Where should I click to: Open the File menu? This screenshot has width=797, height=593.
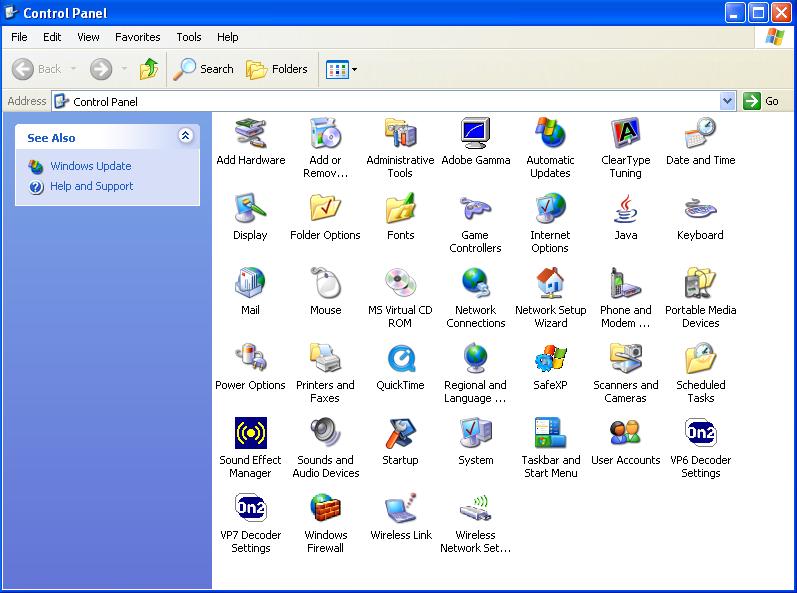coord(19,37)
